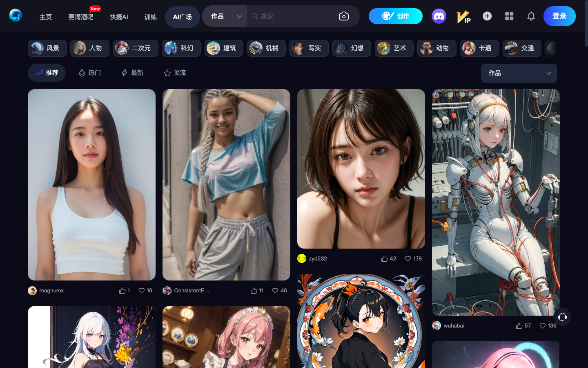Open notifications bell icon
This screenshot has width=588, height=368.
pyautogui.click(x=531, y=16)
